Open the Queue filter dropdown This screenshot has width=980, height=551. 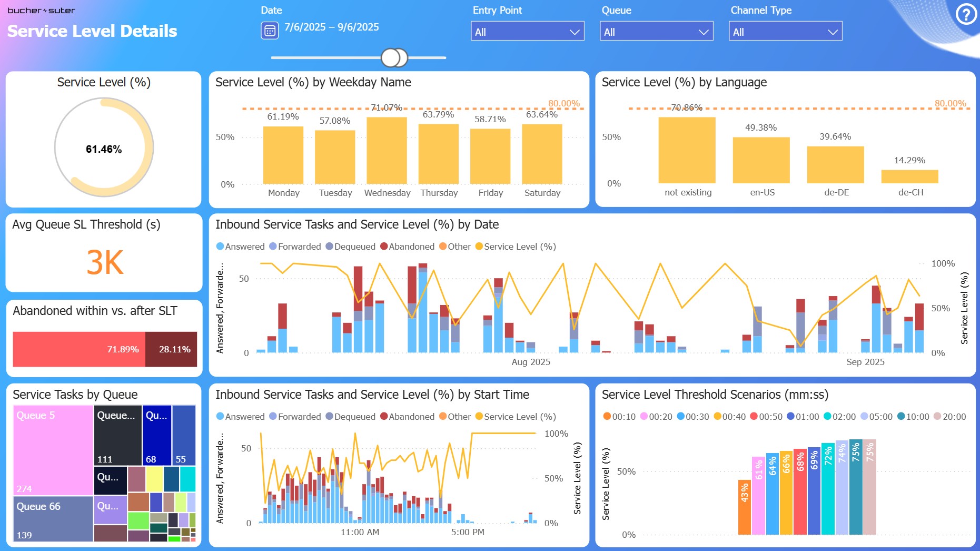pos(657,31)
